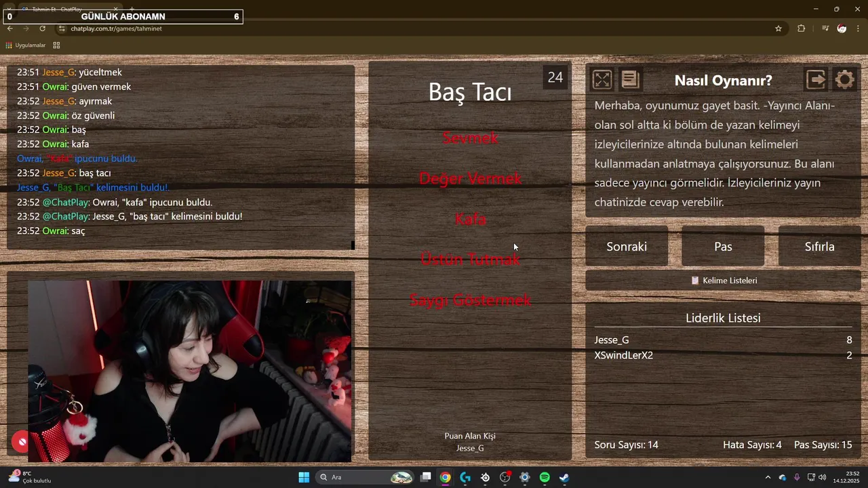This screenshot has height=488, width=868.
Task: Open a new browser tab
Action: [x=132, y=9]
